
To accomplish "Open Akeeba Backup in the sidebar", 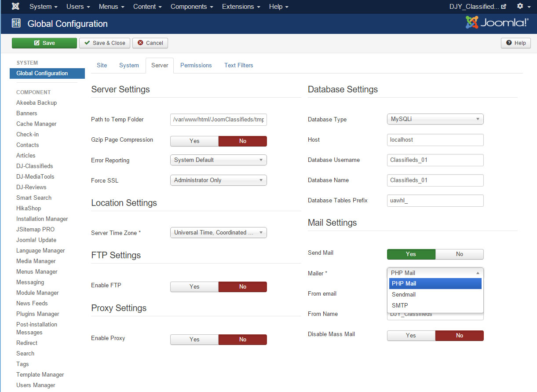I will 37,103.
